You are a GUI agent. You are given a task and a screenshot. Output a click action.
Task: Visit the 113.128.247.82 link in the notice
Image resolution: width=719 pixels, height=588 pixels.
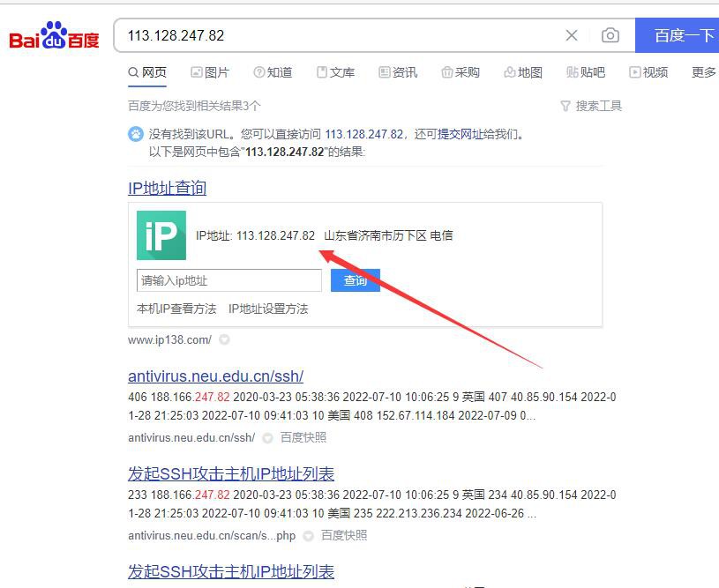[x=364, y=134]
